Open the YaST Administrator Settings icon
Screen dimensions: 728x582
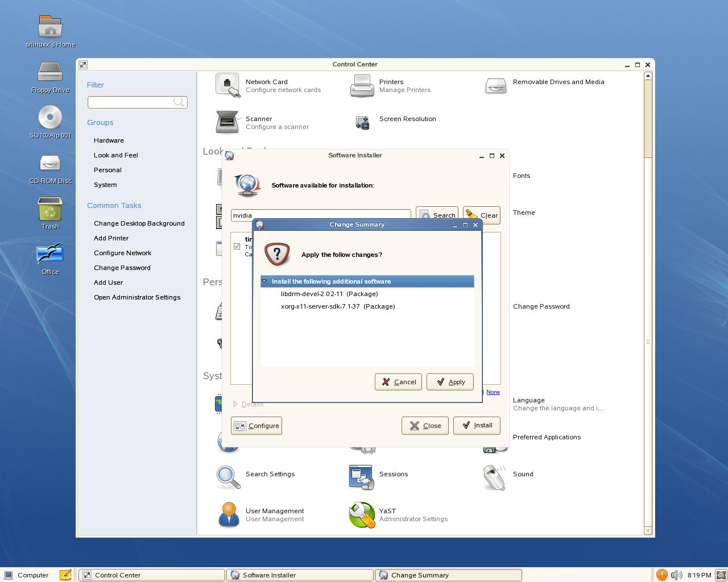click(362, 514)
